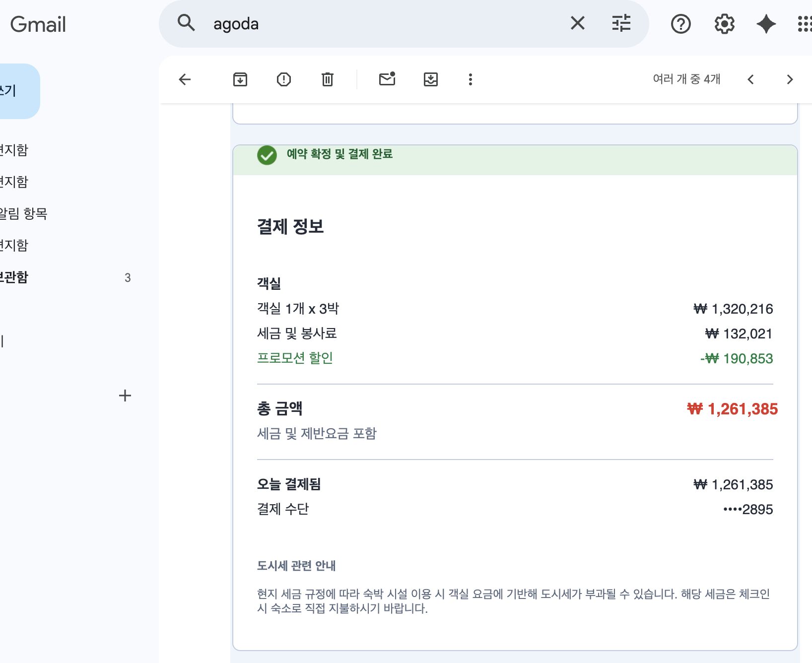Open more actions three-dot menu
This screenshot has width=812, height=663.
click(471, 79)
